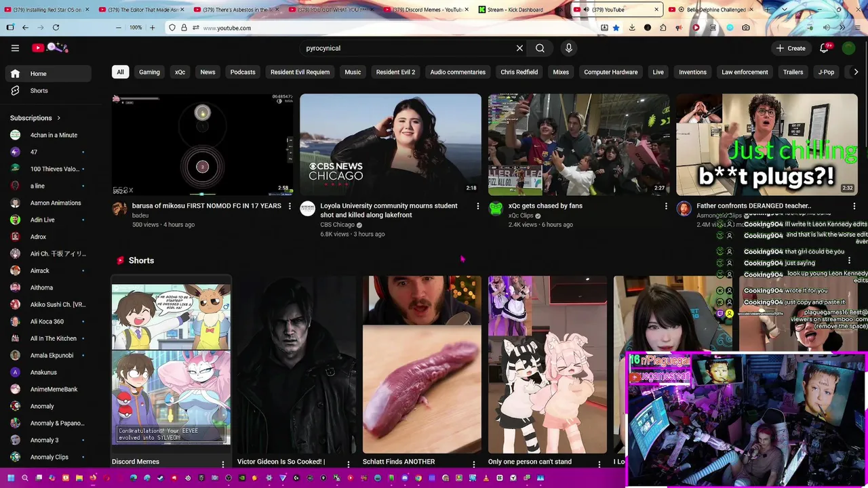Click the camera screenshot extension
Image resolution: width=868 pixels, height=488 pixels.
click(746, 28)
